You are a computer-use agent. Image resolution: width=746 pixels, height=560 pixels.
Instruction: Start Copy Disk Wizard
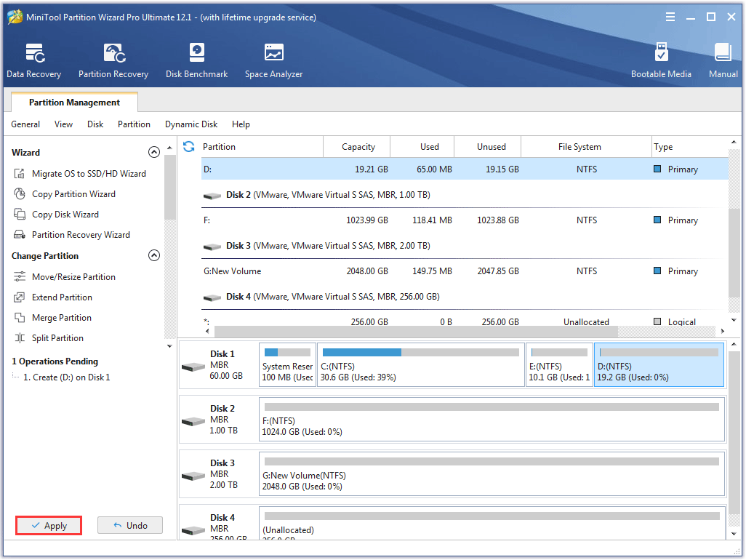[56, 215]
